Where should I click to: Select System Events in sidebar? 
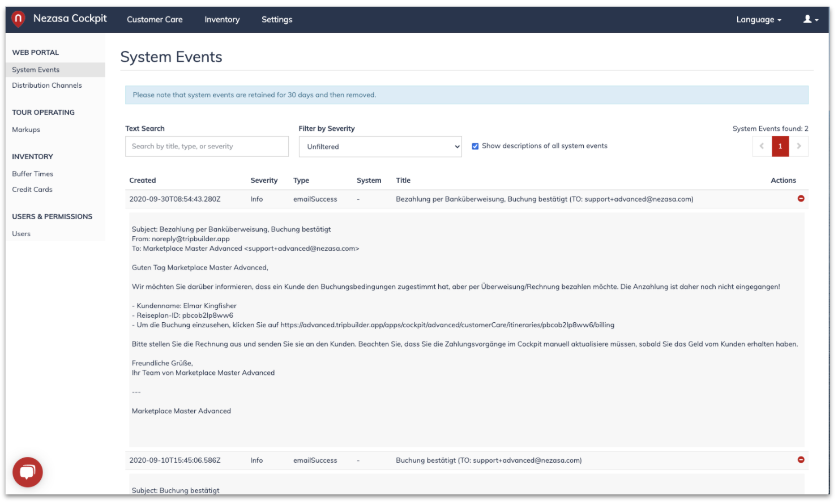55,70
